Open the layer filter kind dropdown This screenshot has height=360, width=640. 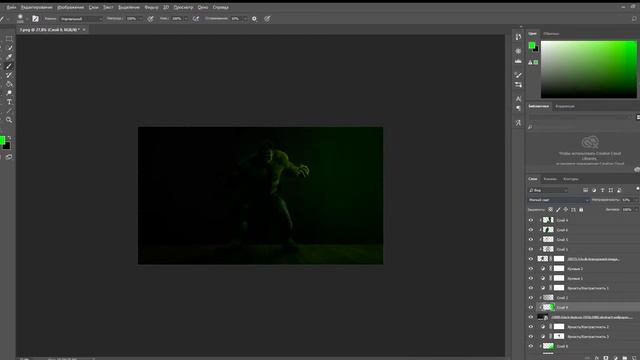pos(548,190)
